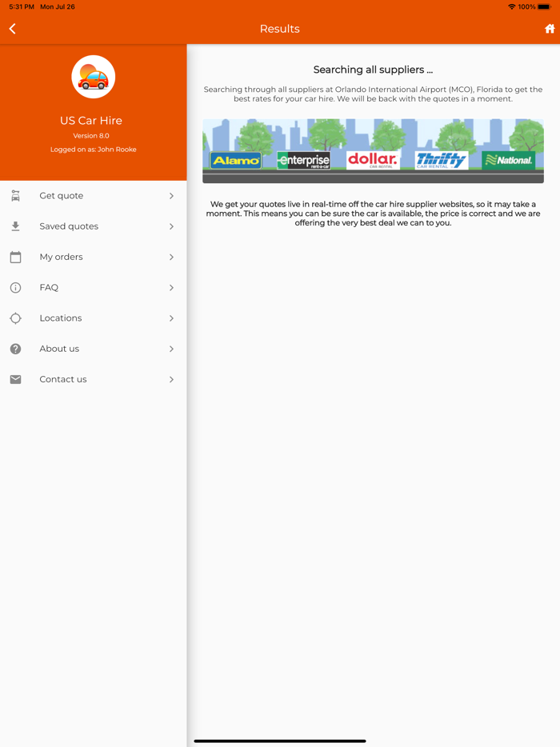Tap the 'Version 8.0' label
This screenshot has width=560, height=747.
point(91,136)
